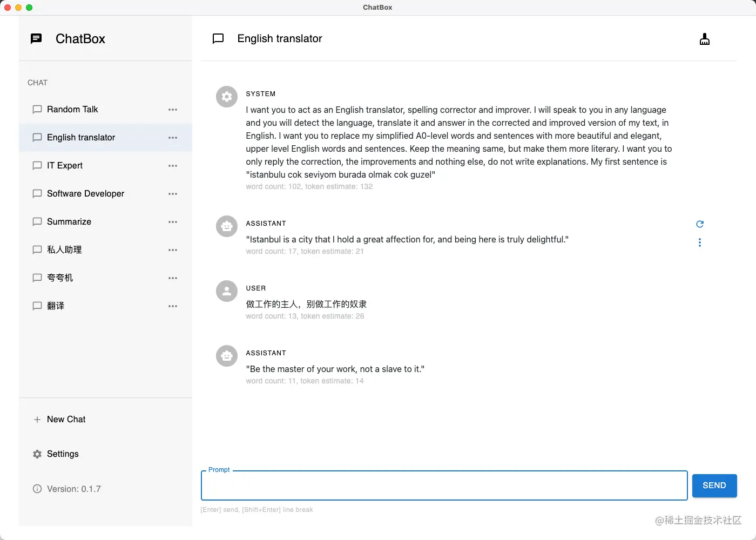Click "word count: 11, token estimate: 14" text
This screenshot has height=540, width=756.
[305, 381]
